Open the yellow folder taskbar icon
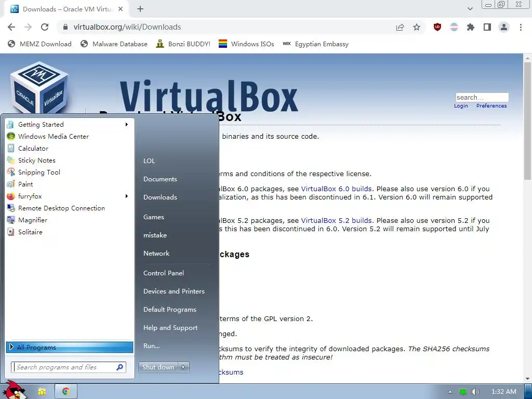Viewport: 532px width, 399px height. 42,392
